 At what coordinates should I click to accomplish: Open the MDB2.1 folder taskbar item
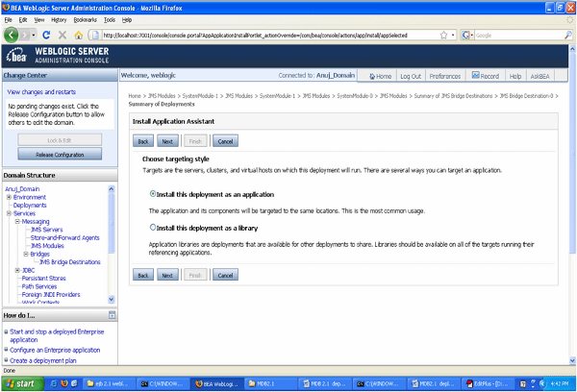[x=270, y=384]
